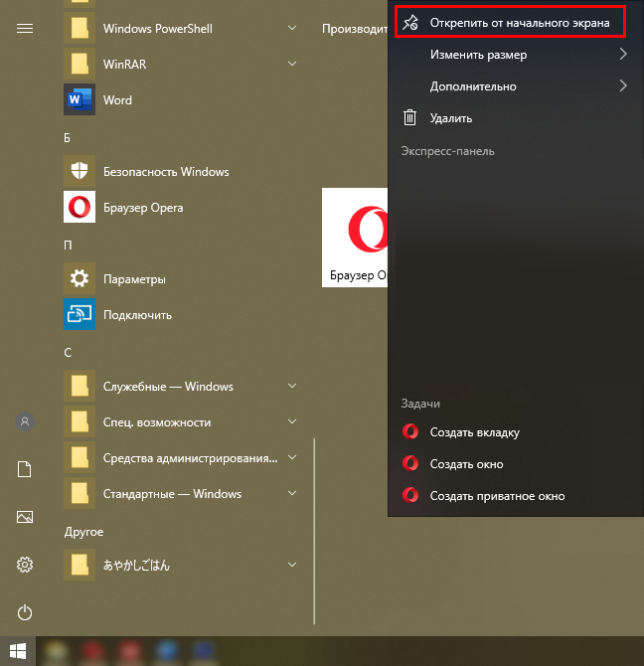Screen dimensions: 644x666
Task: Click the Word app name
Action: tap(117, 99)
